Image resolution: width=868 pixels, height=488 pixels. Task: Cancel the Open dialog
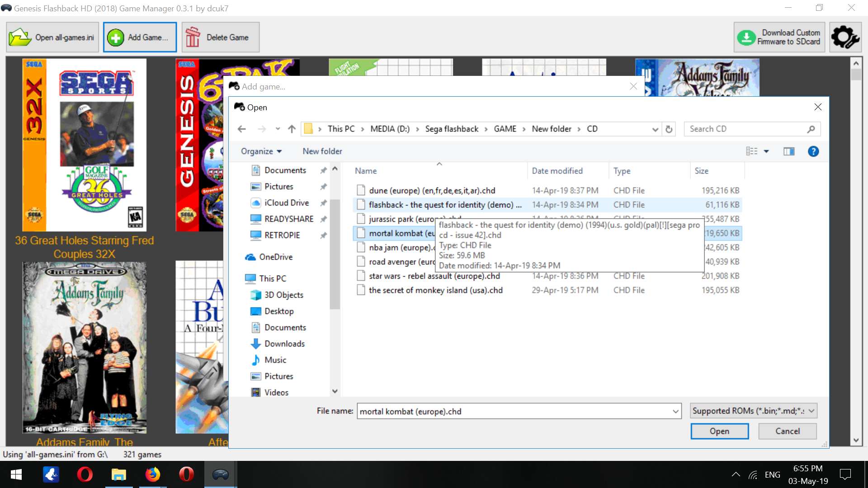point(788,431)
